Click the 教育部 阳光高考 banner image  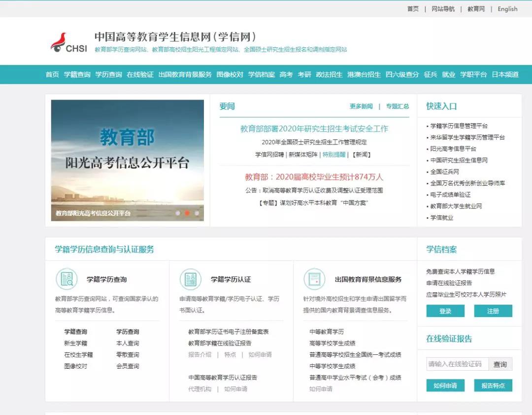point(128,160)
